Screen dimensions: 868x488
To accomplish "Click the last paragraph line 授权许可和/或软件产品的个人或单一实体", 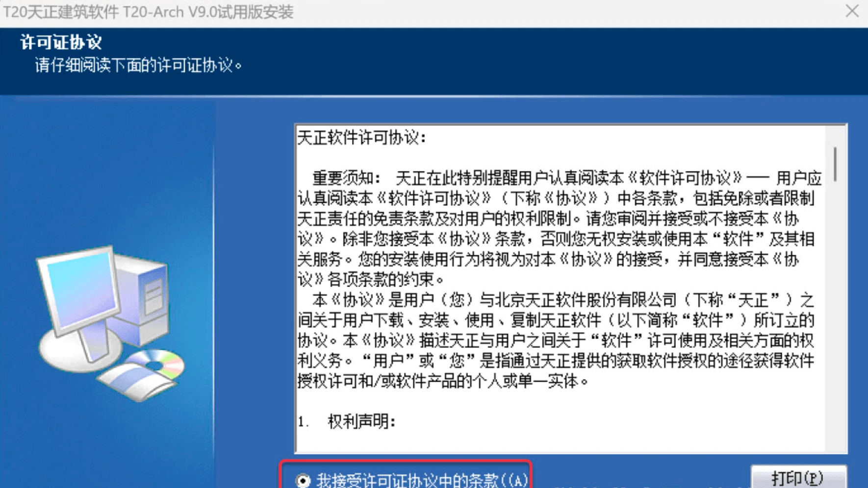I will coord(443,381).
